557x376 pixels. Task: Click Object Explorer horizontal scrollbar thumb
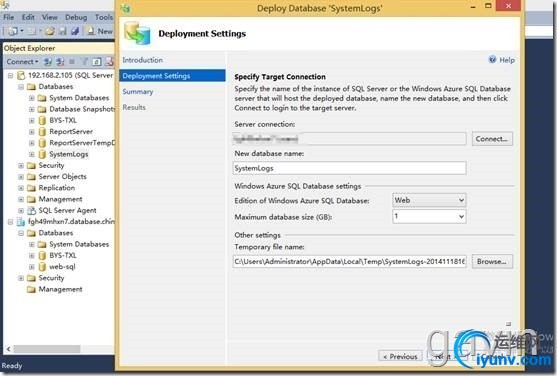[x=47, y=349]
